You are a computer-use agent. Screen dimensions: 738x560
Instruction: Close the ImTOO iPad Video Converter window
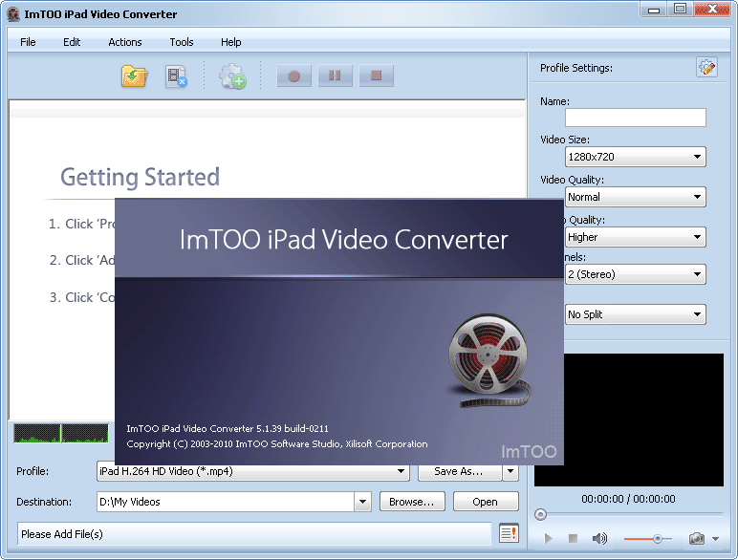pos(712,9)
